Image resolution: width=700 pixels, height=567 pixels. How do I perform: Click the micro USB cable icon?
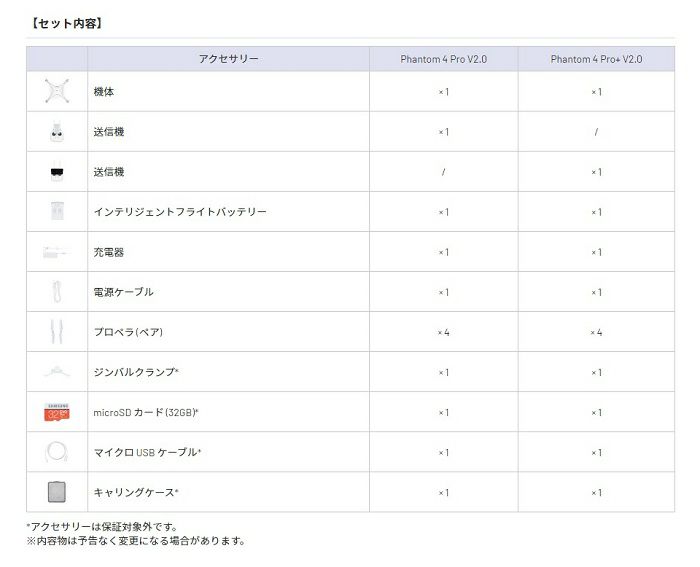[x=56, y=452]
